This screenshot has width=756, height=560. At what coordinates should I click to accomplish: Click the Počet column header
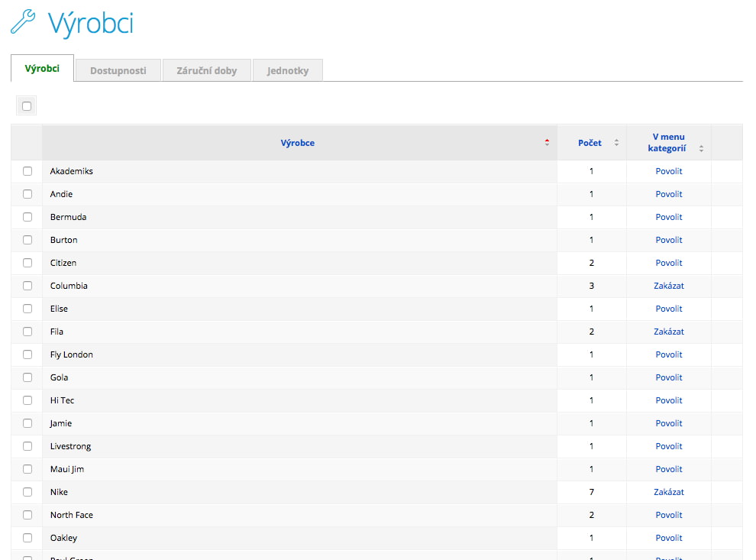tap(590, 143)
